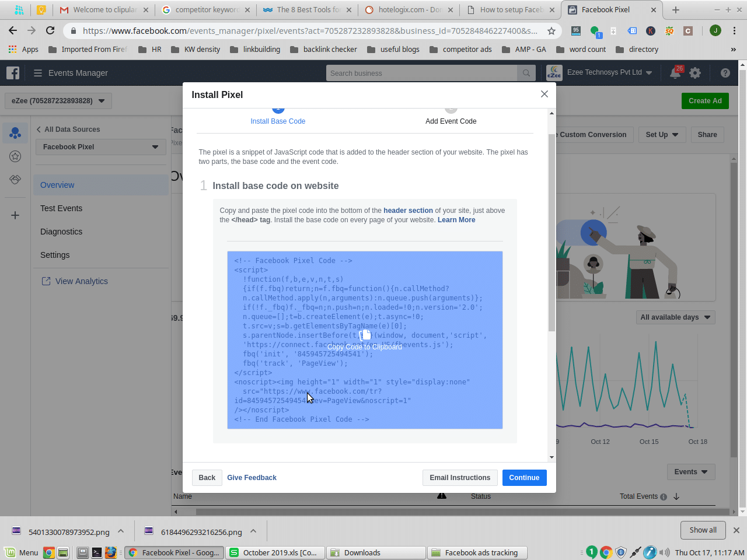747x560 pixels.
Task: Sort by Total Events arrow
Action: click(x=676, y=496)
